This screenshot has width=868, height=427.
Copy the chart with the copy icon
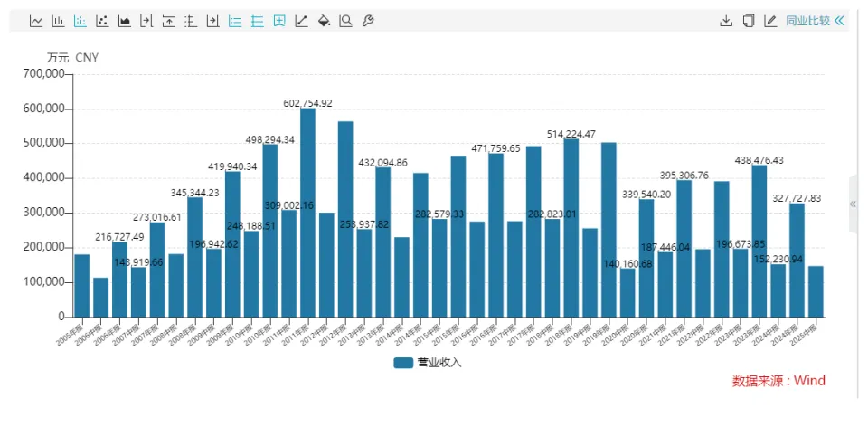pos(749,21)
